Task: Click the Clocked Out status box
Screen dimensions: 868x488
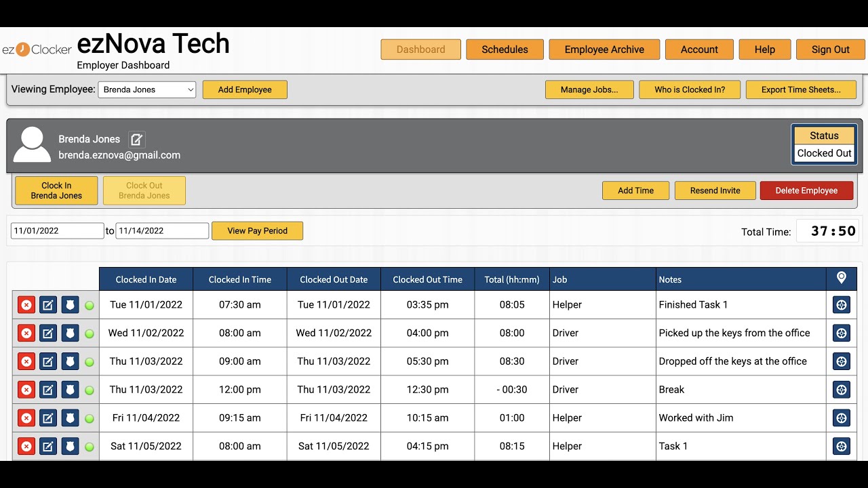Action: click(x=824, y=144)
